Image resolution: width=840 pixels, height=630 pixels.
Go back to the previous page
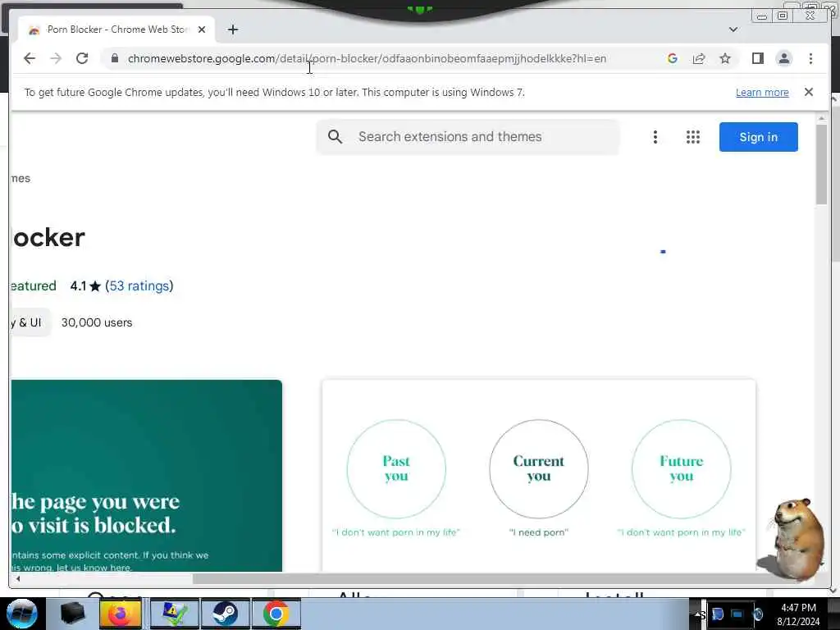pyautogui.click(x=30, y=58)
